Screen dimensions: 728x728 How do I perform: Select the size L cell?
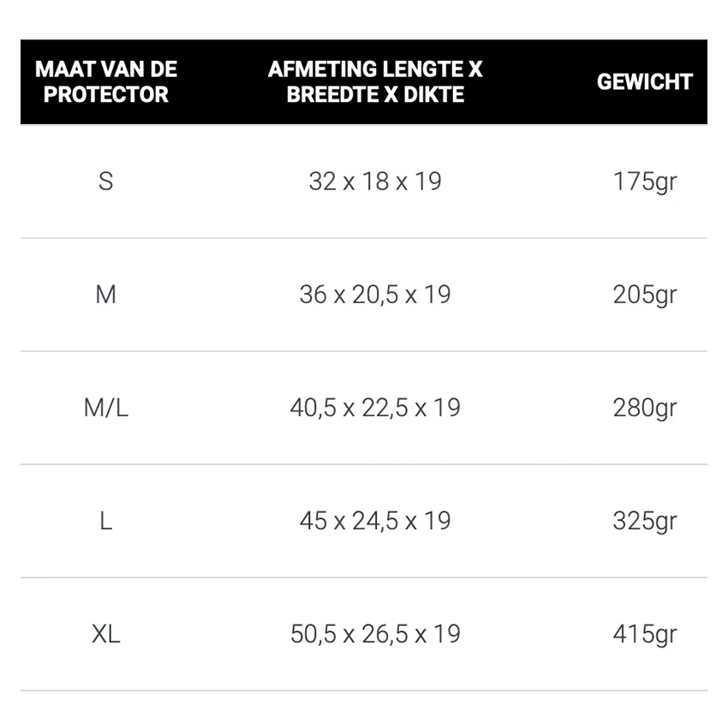pos(106,521)
